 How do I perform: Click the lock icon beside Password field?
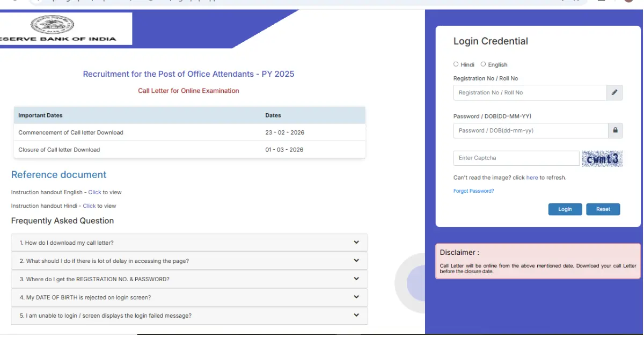615,130
